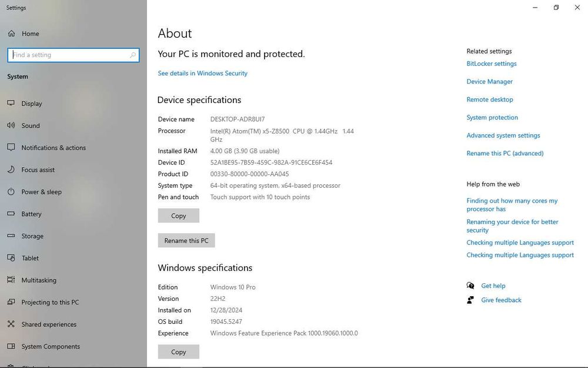Click the Edition value Windows 10 Pro
Image resolution: width=588 pixels, height=368 pixels.
point(232,287)
